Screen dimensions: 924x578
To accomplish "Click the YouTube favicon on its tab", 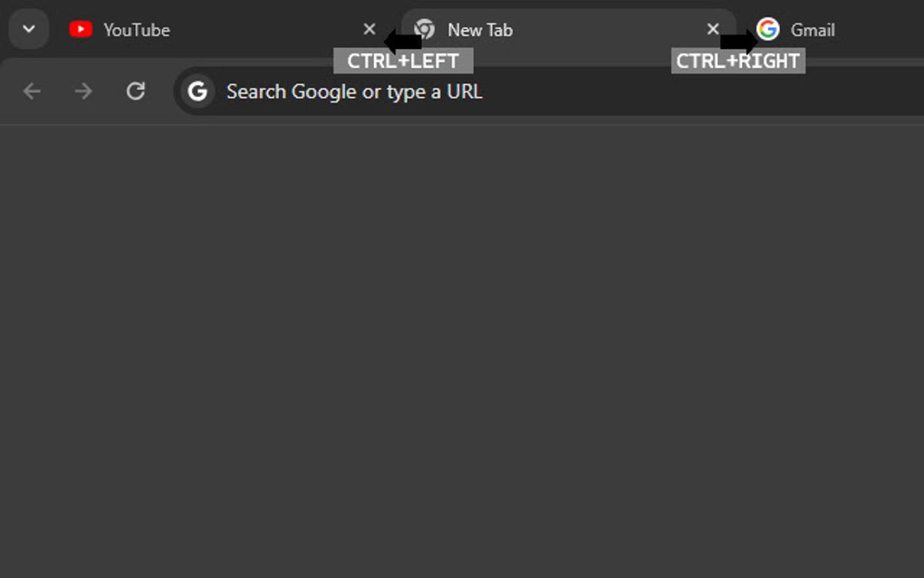I will pos(81,29).
